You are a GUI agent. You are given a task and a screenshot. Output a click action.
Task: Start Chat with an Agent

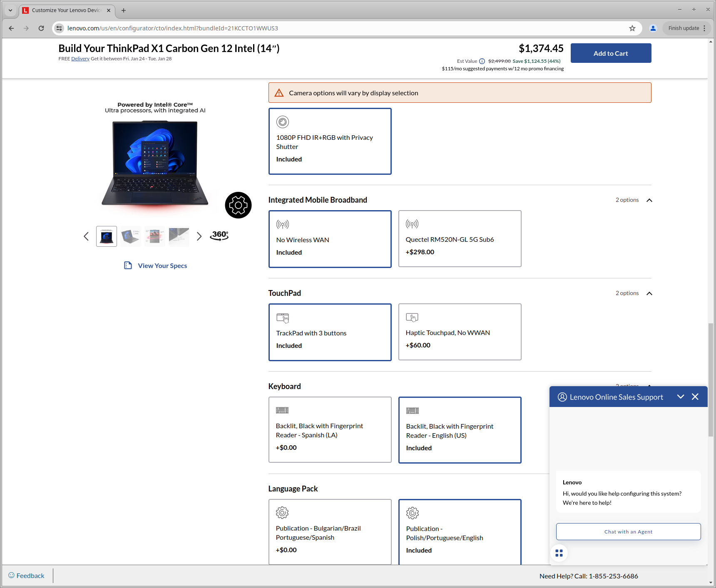(628, 532)
